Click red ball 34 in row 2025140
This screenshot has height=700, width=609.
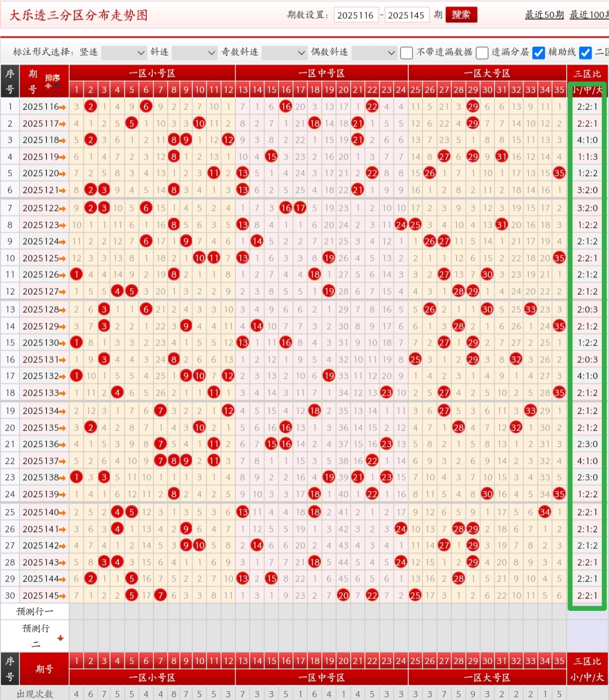click(x=545, y=512)
